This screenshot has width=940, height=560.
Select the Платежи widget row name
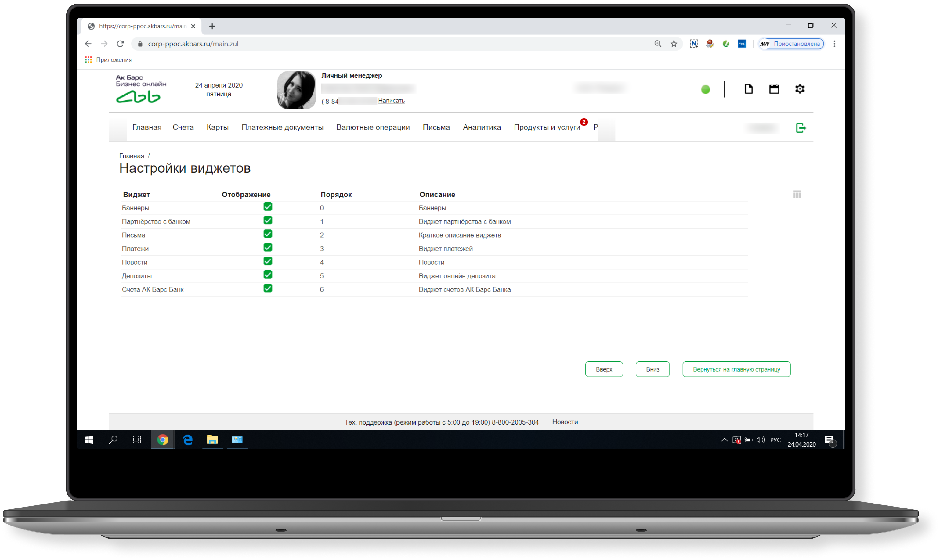click(x=135, y=249)
